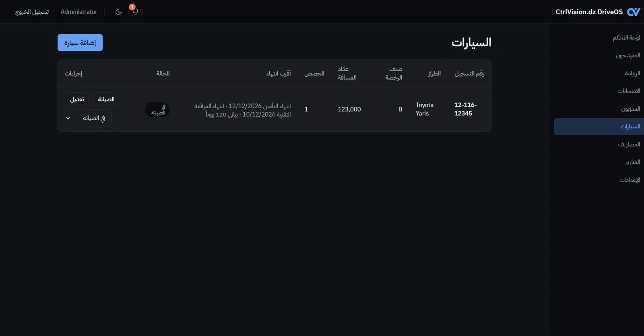
Task: Click the license class B cell
Action: (400, 109)
